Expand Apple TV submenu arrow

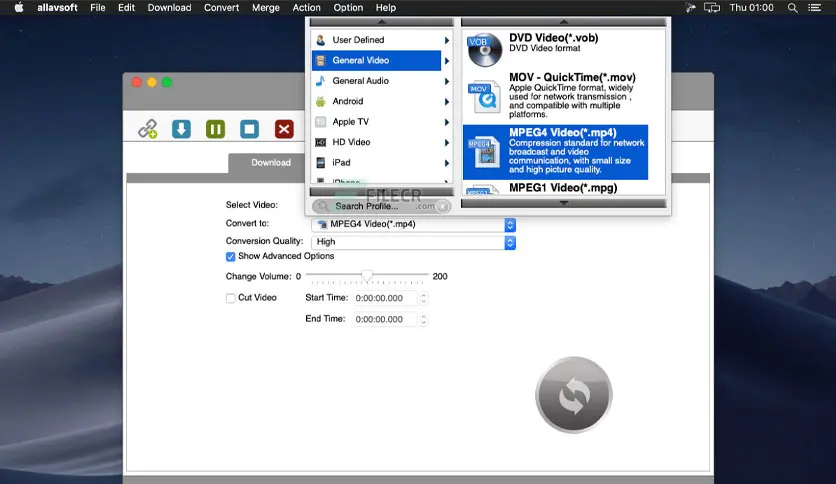[x=447, y=122]
